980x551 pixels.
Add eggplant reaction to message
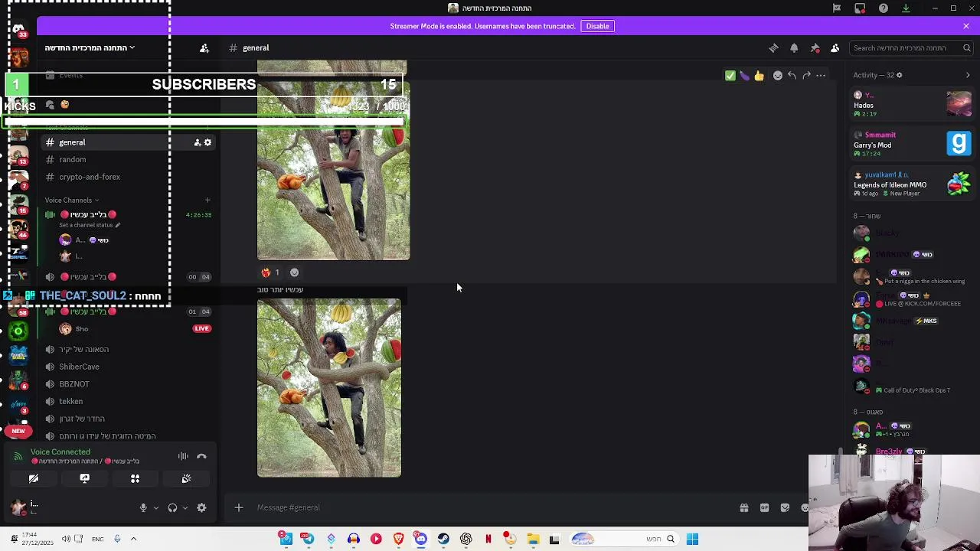(x=744, y=76)
